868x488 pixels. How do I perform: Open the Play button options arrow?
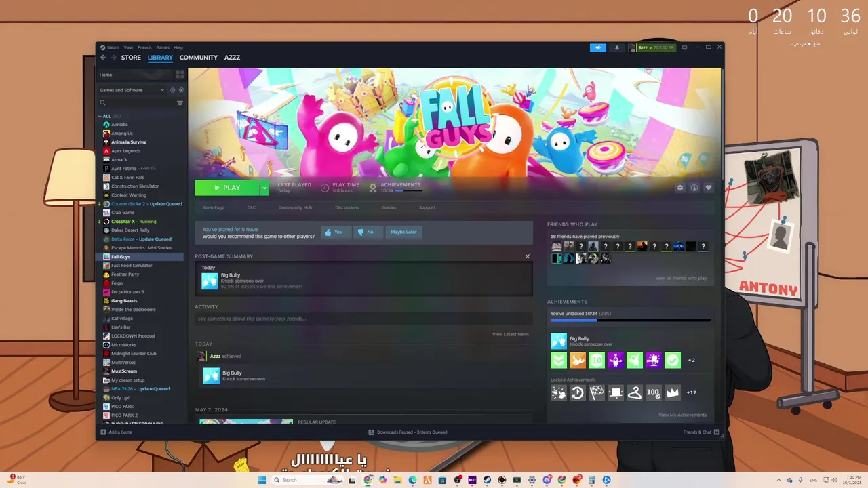[x=264, y=188]
